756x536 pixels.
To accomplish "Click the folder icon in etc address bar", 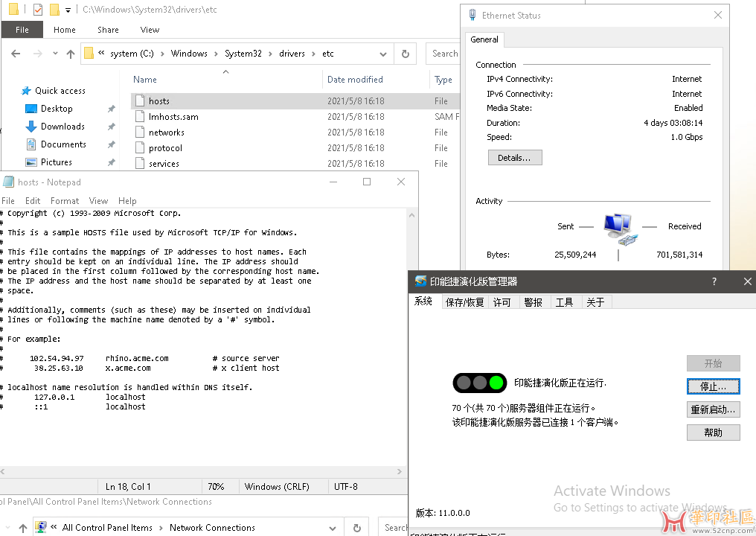I will [89, 53].
